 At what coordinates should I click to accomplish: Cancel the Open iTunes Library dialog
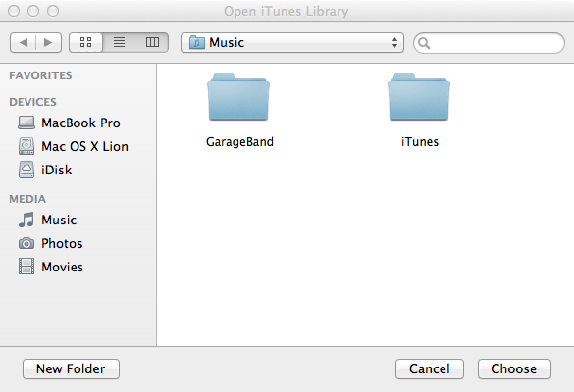430,368
